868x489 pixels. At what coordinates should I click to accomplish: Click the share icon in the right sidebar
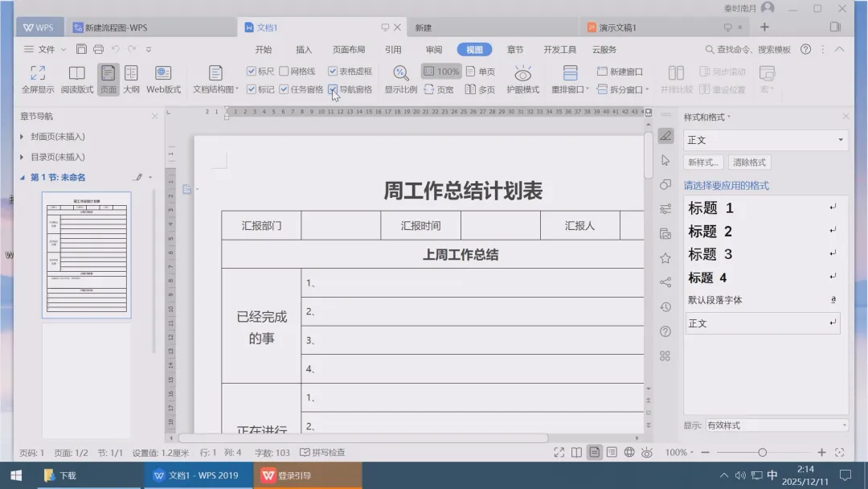(x=665, y=282)
